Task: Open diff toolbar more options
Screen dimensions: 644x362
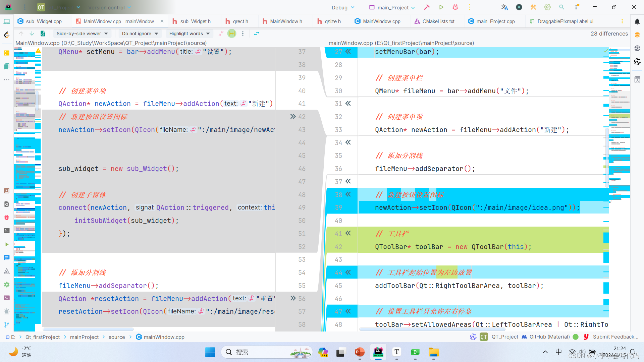Action: [x=243, y=34]
